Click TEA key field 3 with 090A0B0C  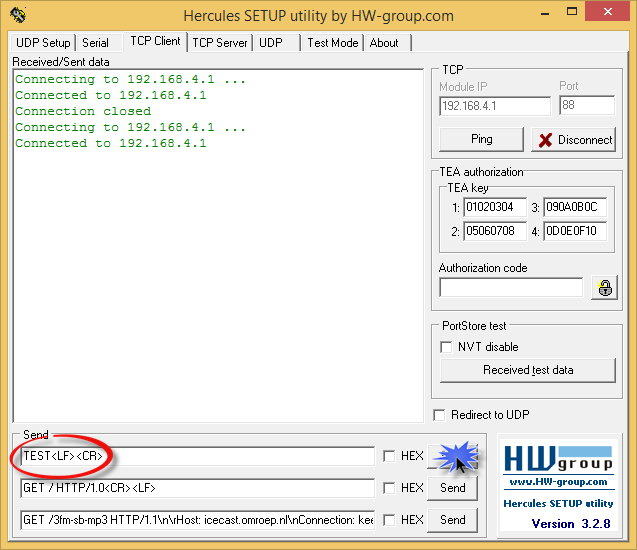click(575, 207)
